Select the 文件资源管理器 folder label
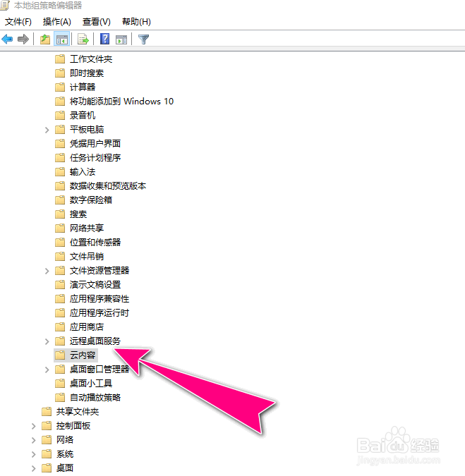Screen dimensions: 465x476 (x=99, y=271)
